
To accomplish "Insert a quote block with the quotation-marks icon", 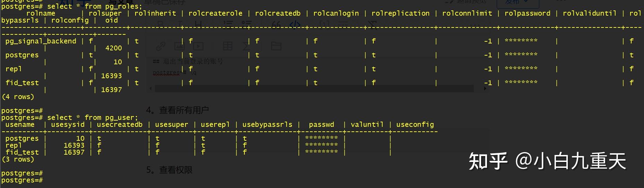I will [276, 25].
